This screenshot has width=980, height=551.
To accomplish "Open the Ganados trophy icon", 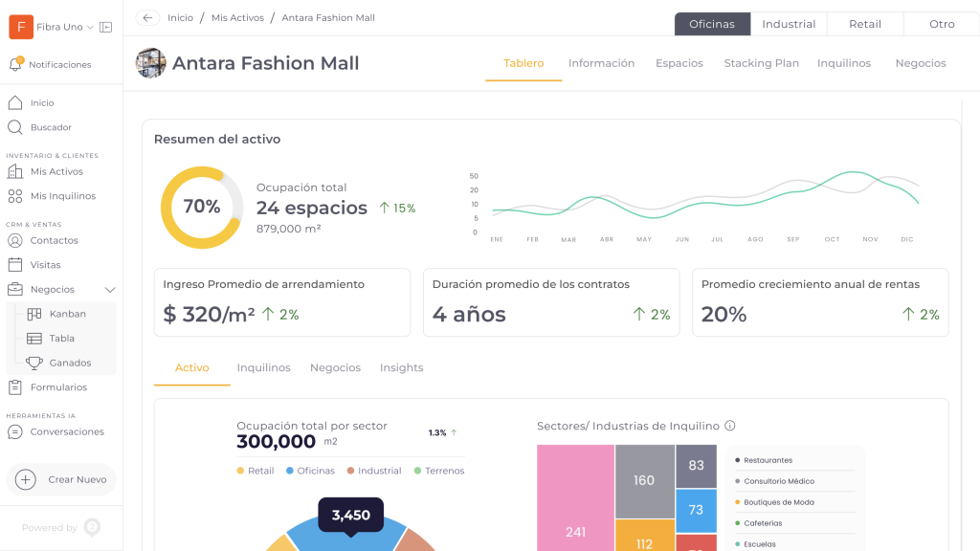I will tap(34, 363).
